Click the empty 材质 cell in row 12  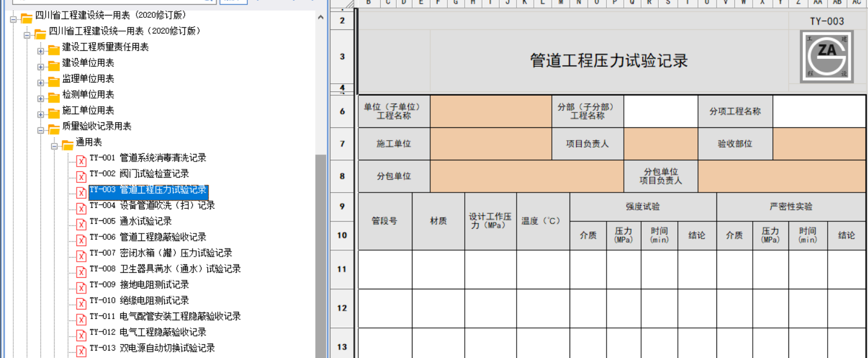click(x=438, y=308)
